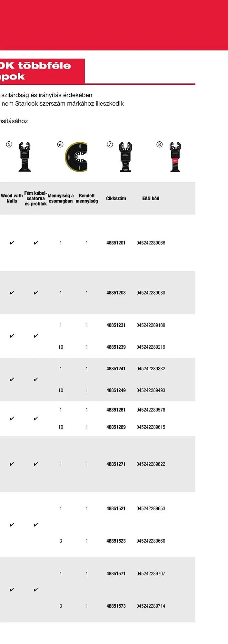Click Fém kábelcsatorna checkmark in 48851203 row
The image size is (228, 644).
tap(36, 293)
